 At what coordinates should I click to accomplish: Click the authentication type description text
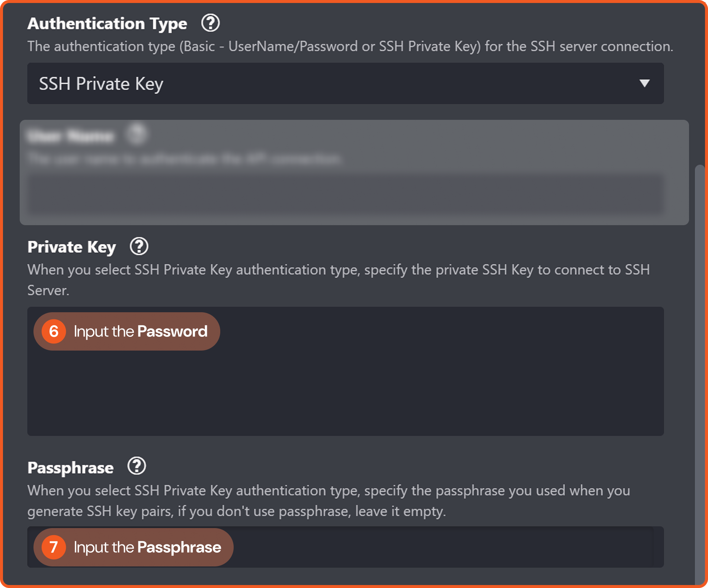point(350,47)
